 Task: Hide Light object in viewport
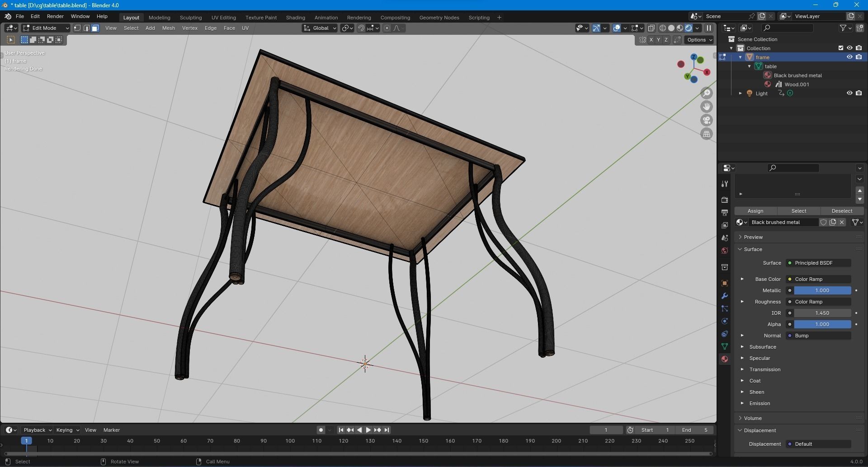point(849,93)
